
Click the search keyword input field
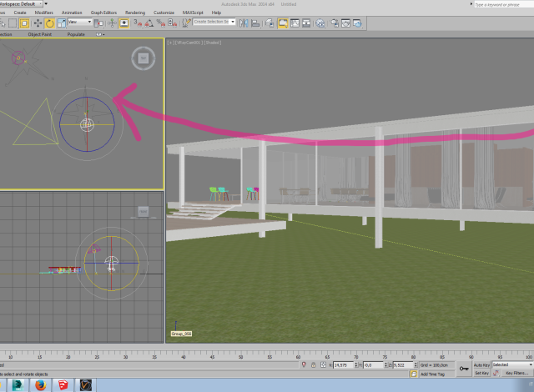point(504,4)
